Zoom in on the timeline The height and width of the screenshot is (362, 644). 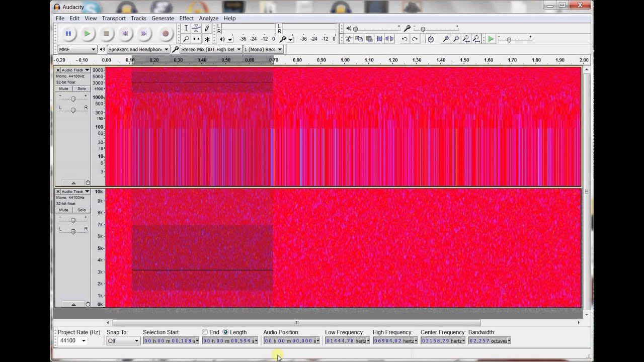[x=446, y=39]
